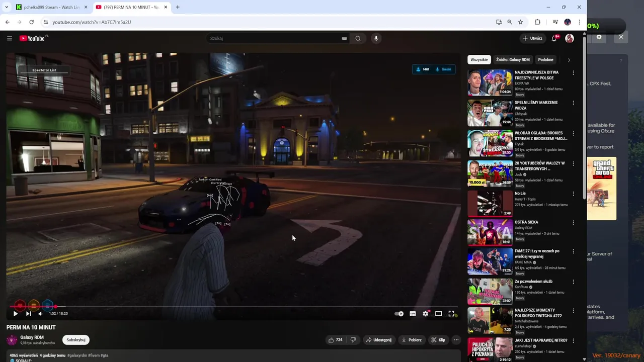Open browser extensions puzzle icon
This screenshot has width=644, height=362.
[537, 22]
